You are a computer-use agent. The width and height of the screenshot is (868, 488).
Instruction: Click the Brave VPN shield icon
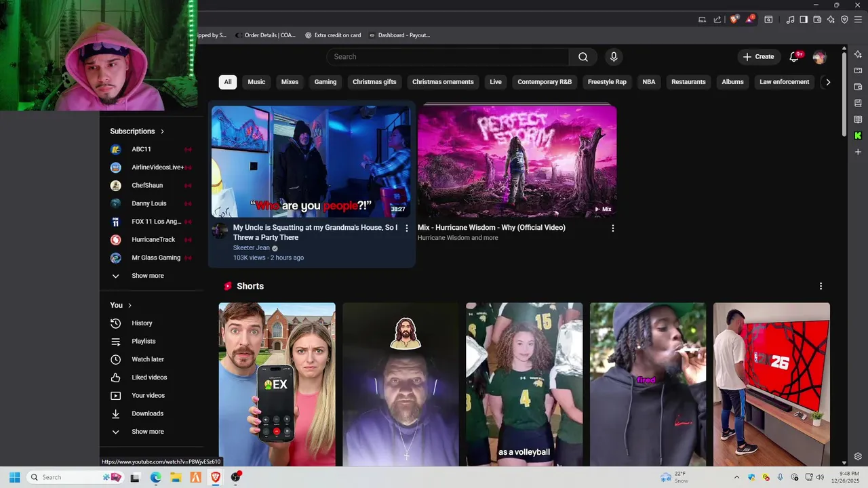pos(844,20)
